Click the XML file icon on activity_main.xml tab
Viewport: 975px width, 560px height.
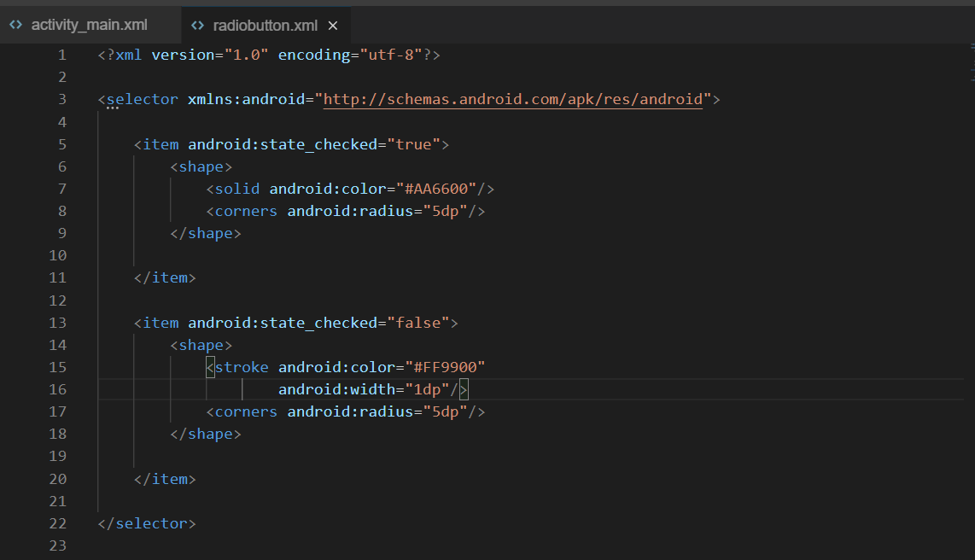(16, 25)
